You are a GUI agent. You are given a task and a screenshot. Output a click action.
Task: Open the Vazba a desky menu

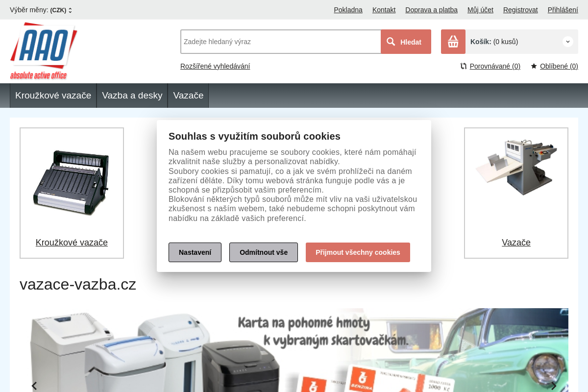pos(132,96)
